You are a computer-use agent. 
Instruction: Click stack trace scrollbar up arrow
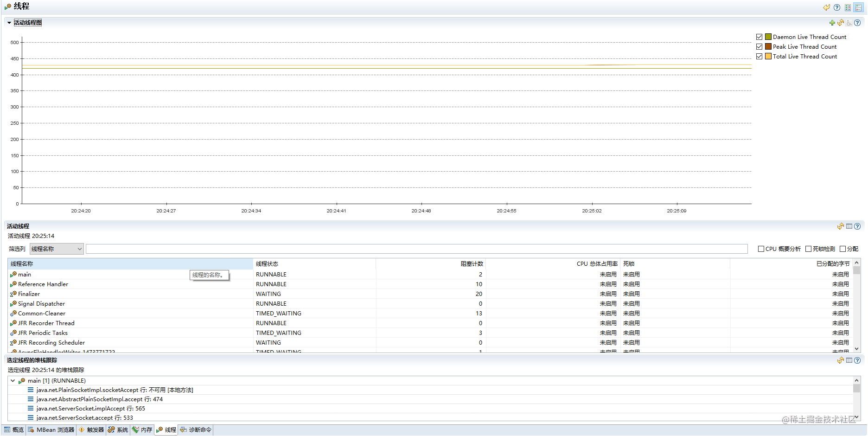pyautogui.click(x=856, y=381)
